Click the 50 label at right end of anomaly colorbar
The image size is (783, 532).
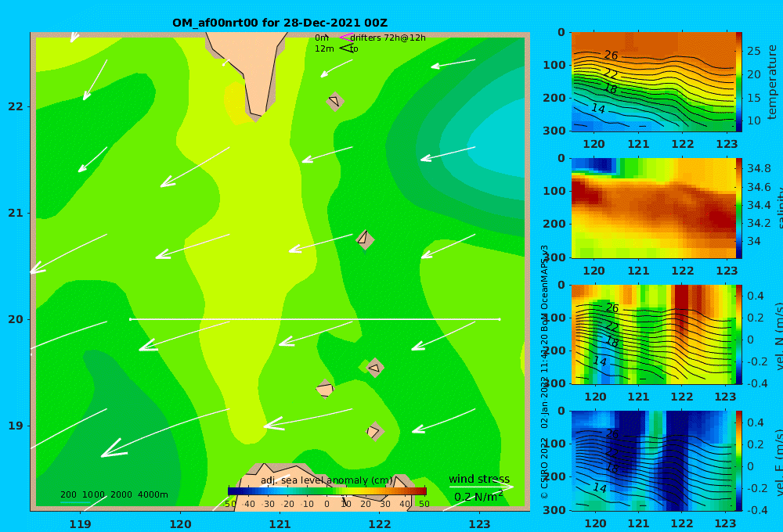(424, 504)
